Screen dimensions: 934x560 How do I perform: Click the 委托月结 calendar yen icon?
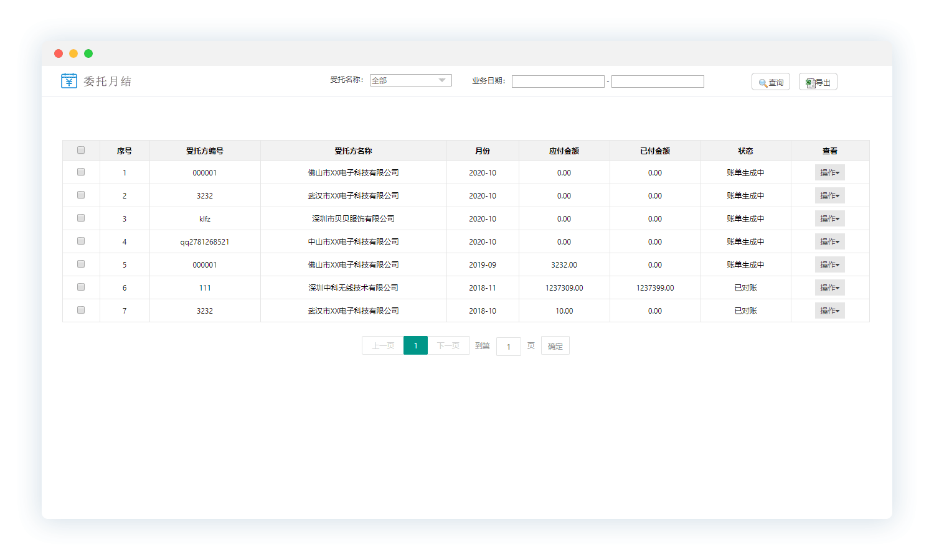68,81
